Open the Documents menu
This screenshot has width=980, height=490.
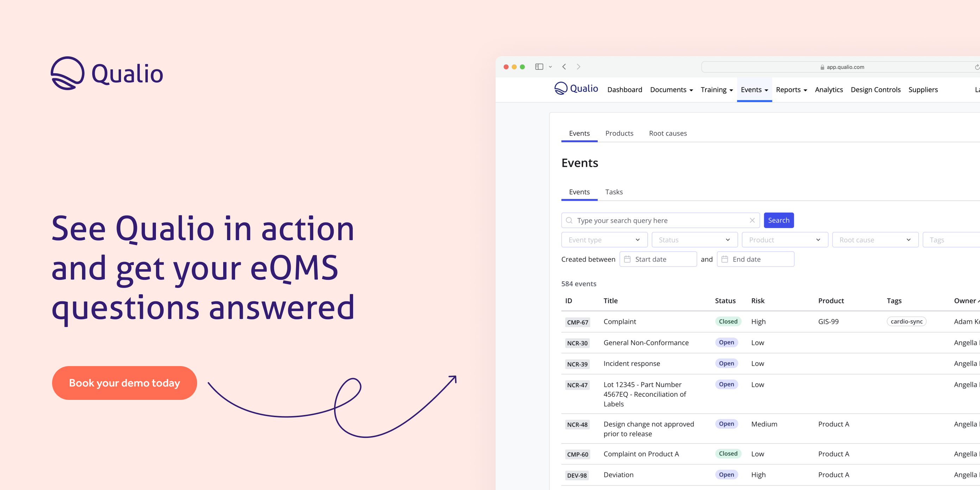(x=671, y=90)
